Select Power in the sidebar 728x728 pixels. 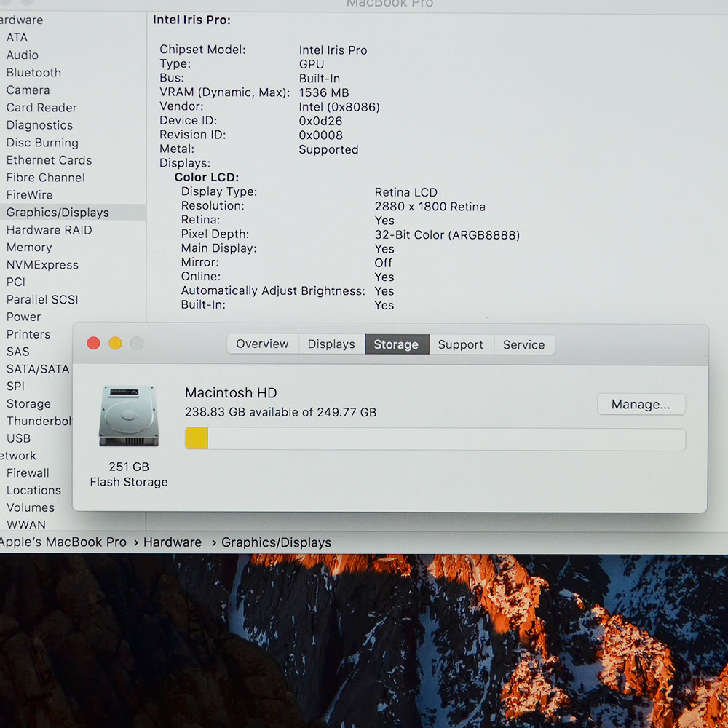click(x=24, y=317)
